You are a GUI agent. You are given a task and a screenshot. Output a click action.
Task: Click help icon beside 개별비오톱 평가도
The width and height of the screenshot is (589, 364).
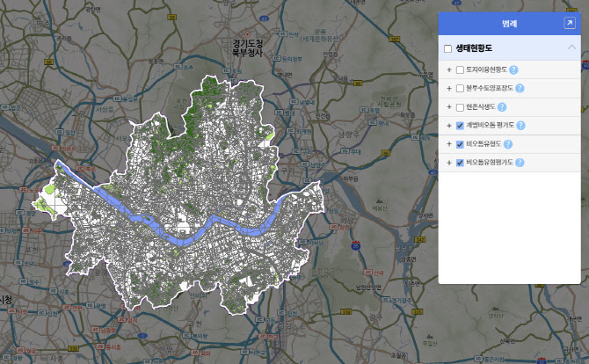point(520,126)
